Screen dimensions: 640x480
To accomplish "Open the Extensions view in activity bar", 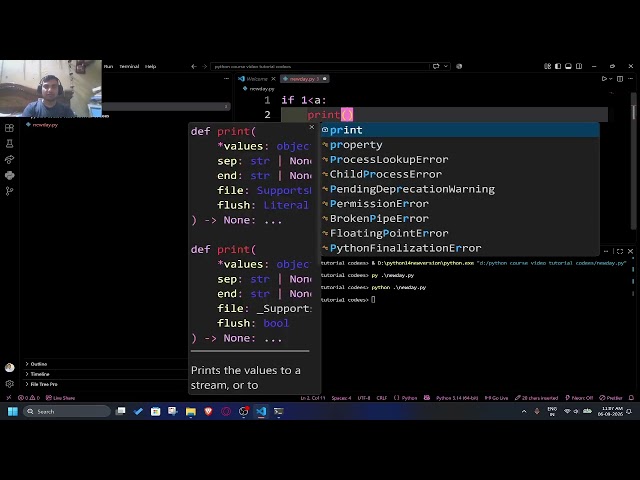I will (9, 128).
